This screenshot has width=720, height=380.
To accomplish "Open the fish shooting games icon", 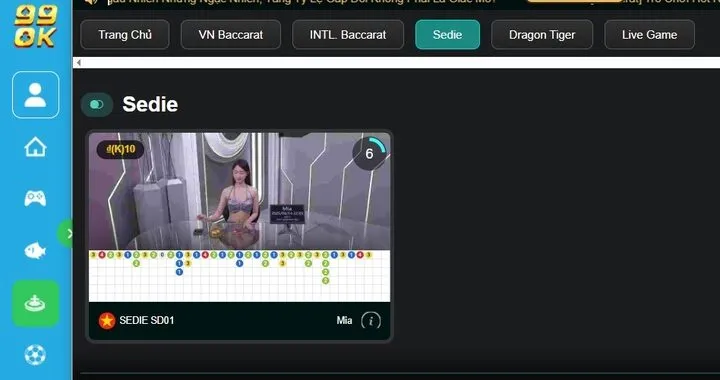I will [35, 251].
